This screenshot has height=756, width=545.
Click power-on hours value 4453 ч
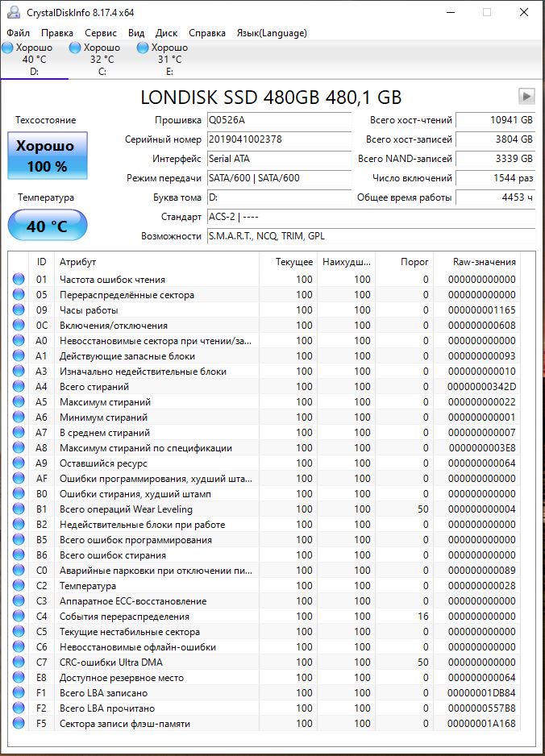495,197
